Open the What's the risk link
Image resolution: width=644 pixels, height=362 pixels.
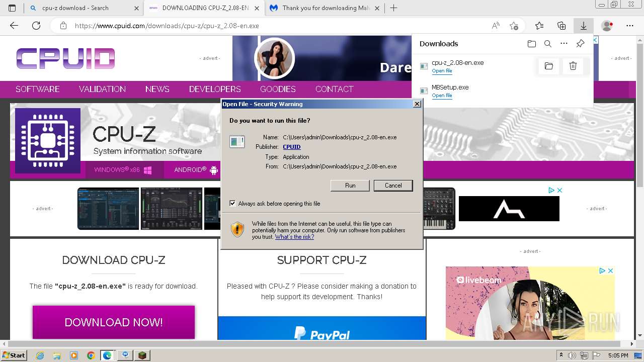tap(294, 237)
